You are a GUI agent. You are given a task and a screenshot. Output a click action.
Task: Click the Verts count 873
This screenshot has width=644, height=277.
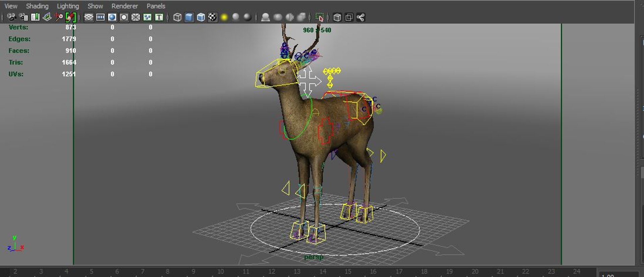pyautogui.click(x=70, y=27)
